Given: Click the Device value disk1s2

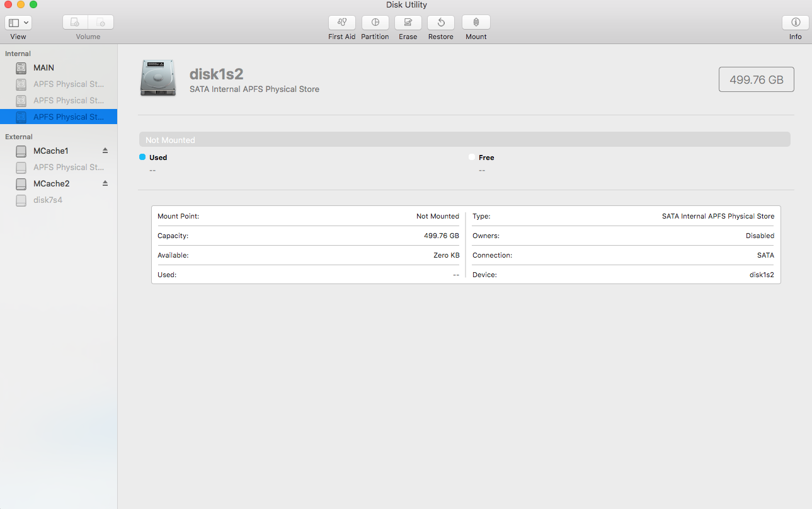Looking at the screenshot, I should [x=762, y=275].
